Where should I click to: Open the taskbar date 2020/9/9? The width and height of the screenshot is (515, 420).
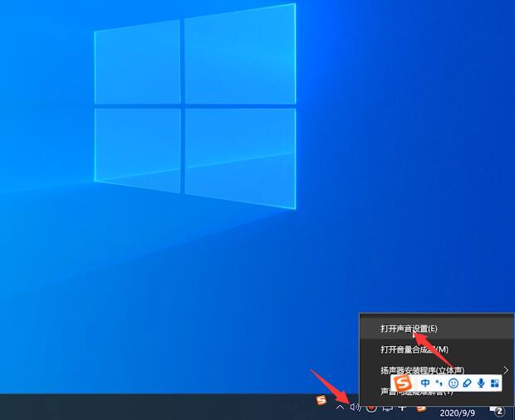(x=457, y=413)
